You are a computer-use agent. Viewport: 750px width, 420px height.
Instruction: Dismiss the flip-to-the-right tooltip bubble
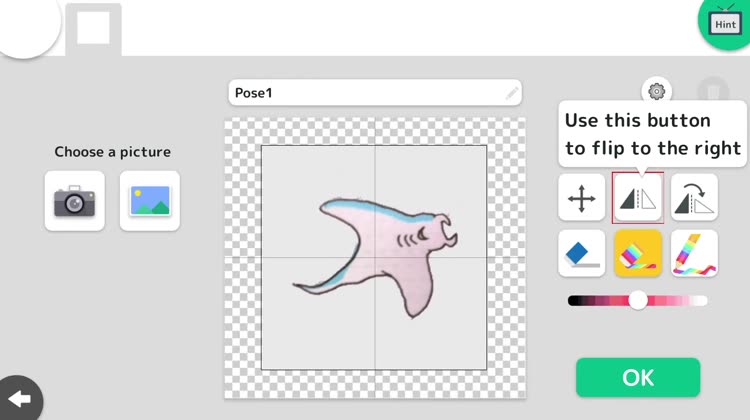pos(652,134)
